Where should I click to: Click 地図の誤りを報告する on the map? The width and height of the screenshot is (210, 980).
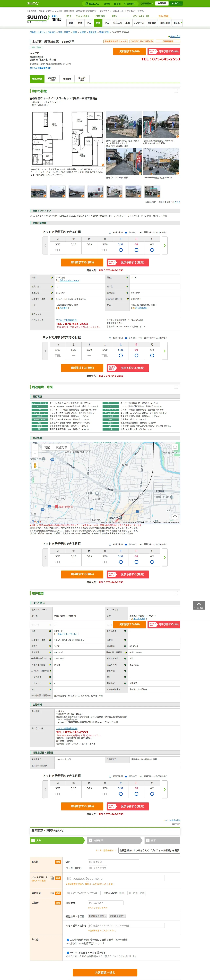click(x=170, y=522)
